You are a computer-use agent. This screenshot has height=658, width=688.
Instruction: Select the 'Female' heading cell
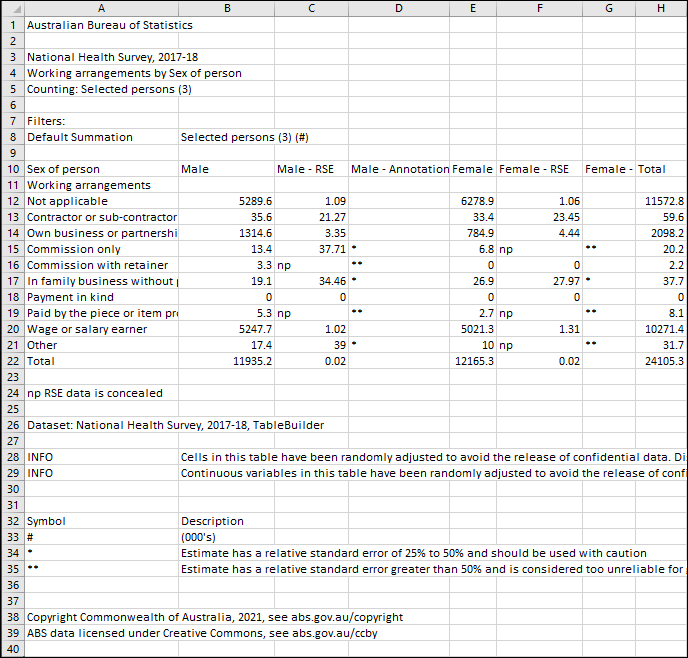coord(473,169)
